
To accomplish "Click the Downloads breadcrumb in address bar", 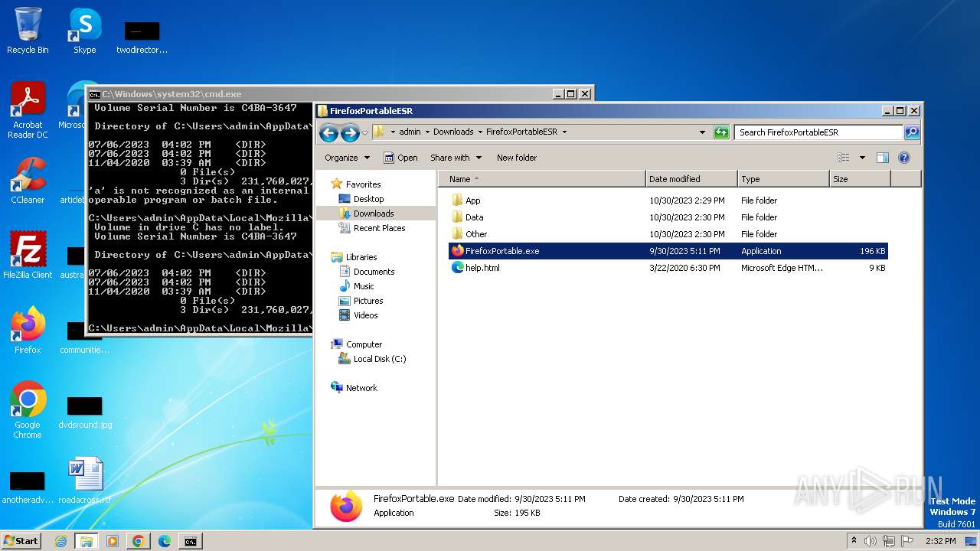I will [453, 132].
